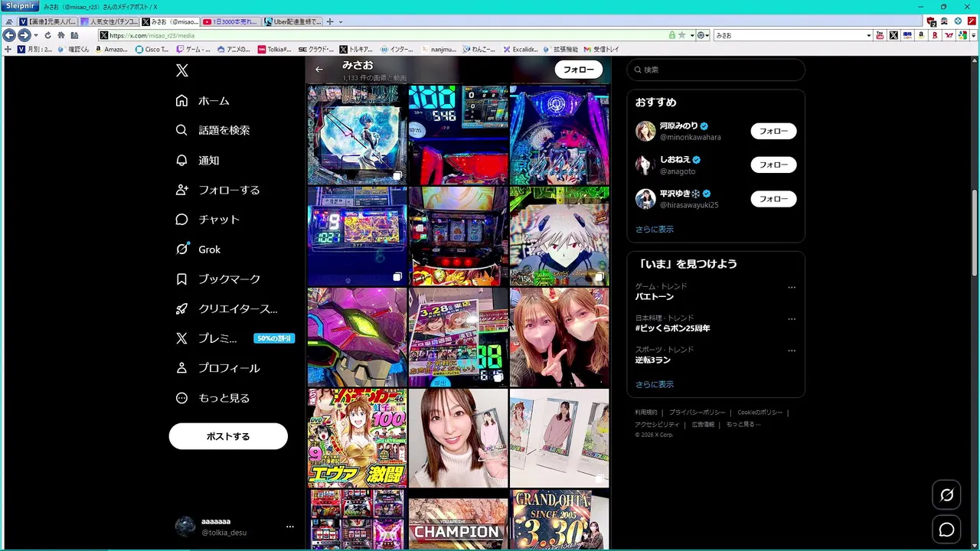
Task: Open the two women selfie media thumbnail
Action: 560,337
